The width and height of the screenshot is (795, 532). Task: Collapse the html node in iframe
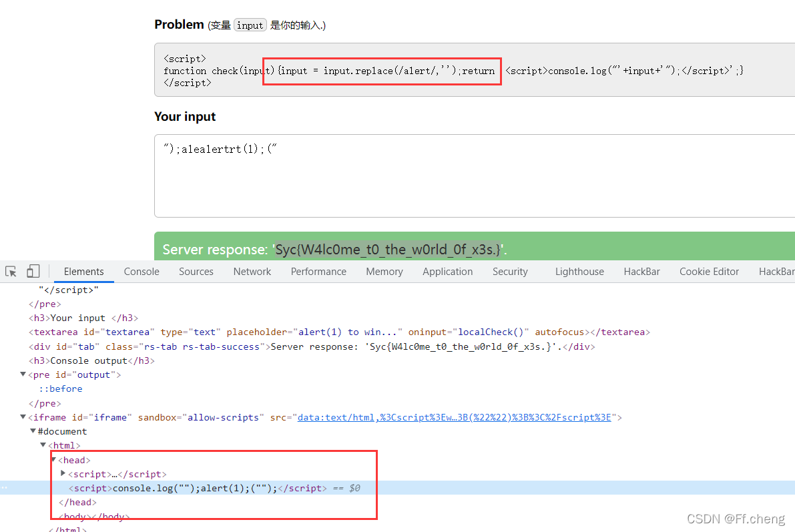(43, 445)
